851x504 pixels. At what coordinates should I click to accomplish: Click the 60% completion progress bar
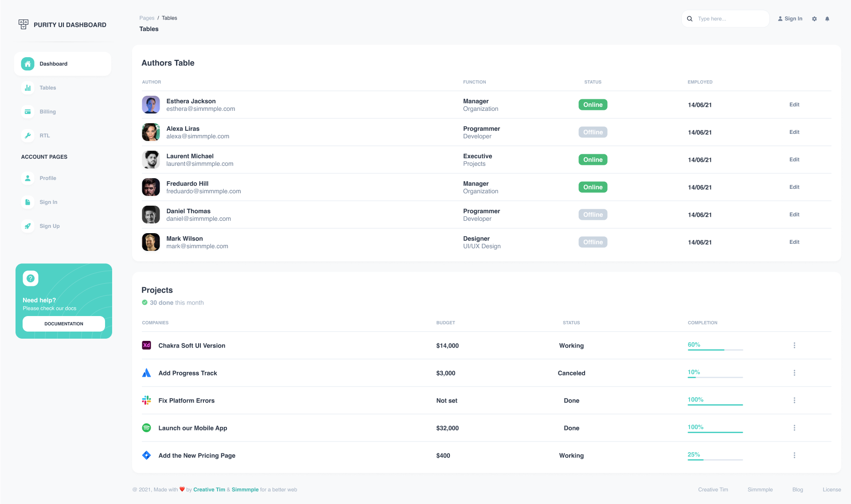tap(715, 350)
